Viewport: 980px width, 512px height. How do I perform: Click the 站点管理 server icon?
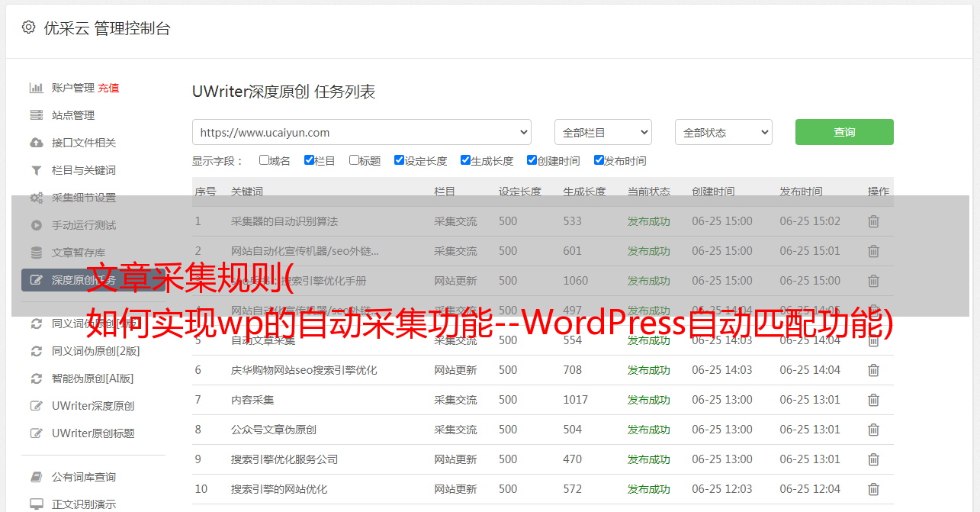pos(36,115)
